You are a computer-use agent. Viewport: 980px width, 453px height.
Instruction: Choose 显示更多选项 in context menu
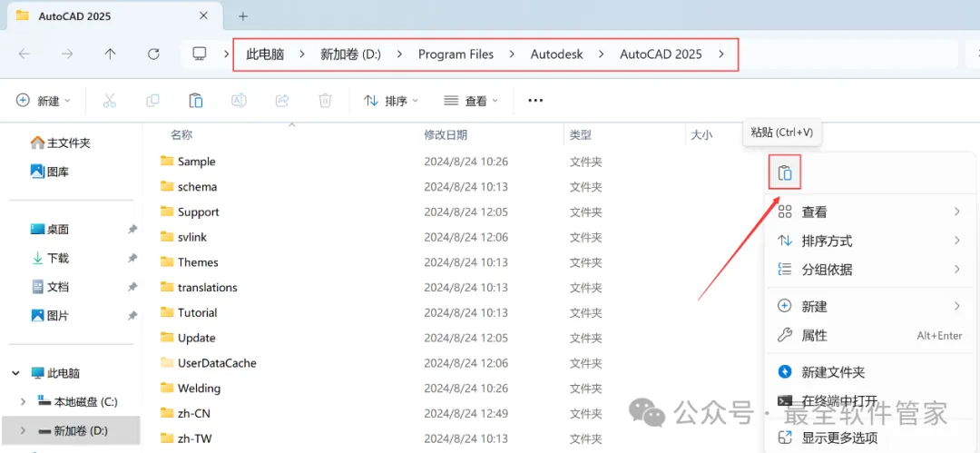(x=870, y=438)
